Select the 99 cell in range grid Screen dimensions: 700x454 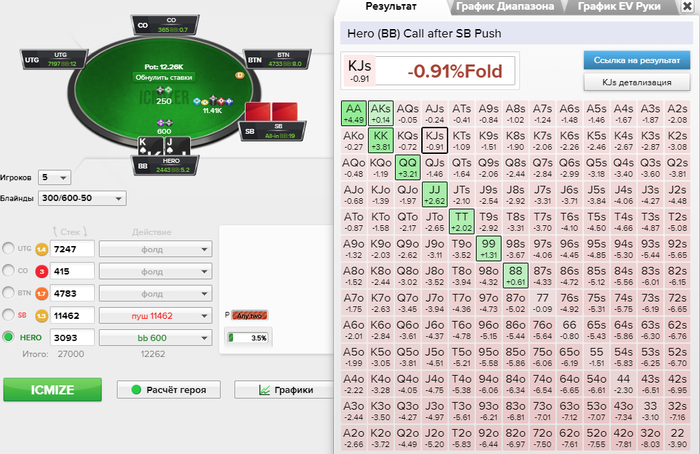[488, 248]
